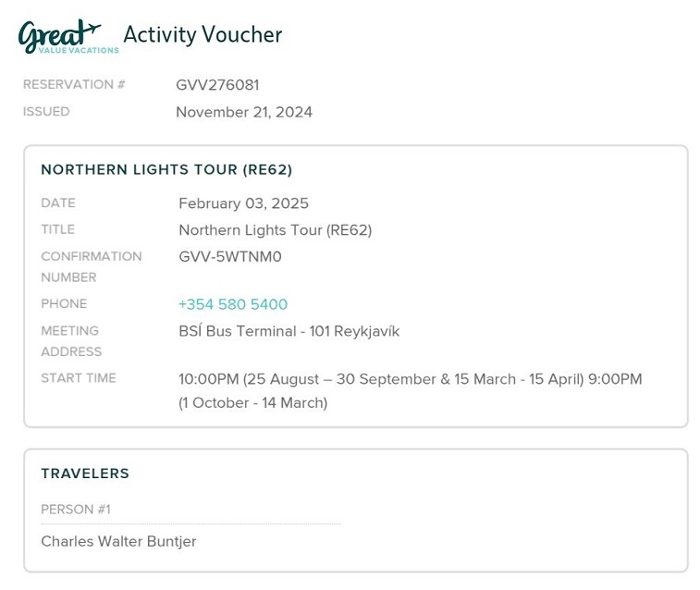Click the TRAVELERS section heading
This screenshot has height=590, width=700.
pos(85,473)
